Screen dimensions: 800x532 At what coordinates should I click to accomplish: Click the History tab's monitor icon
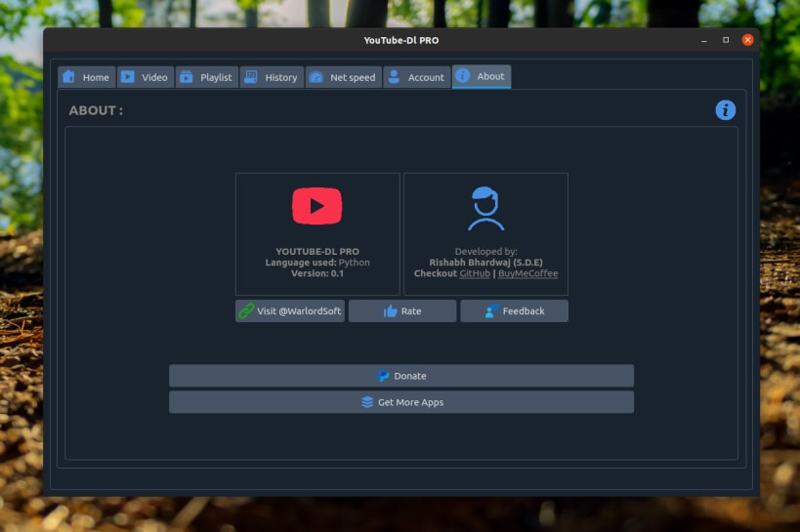[250, 76]
